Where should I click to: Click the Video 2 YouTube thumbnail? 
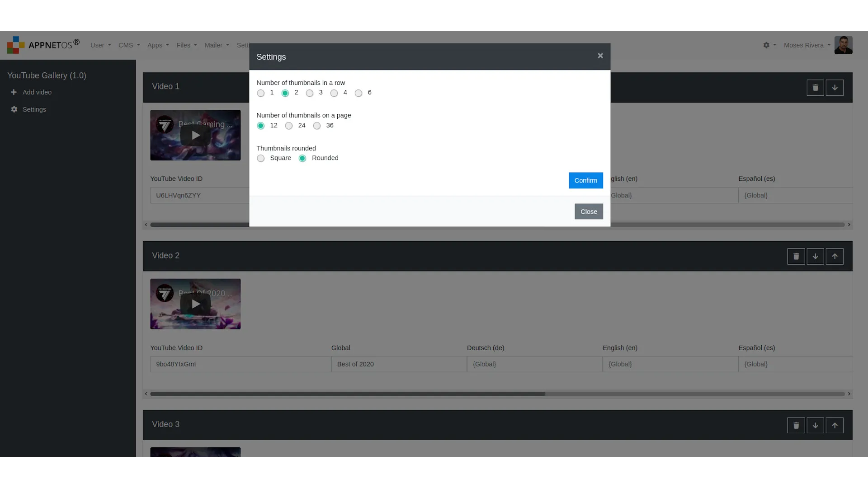pos(195,304)
